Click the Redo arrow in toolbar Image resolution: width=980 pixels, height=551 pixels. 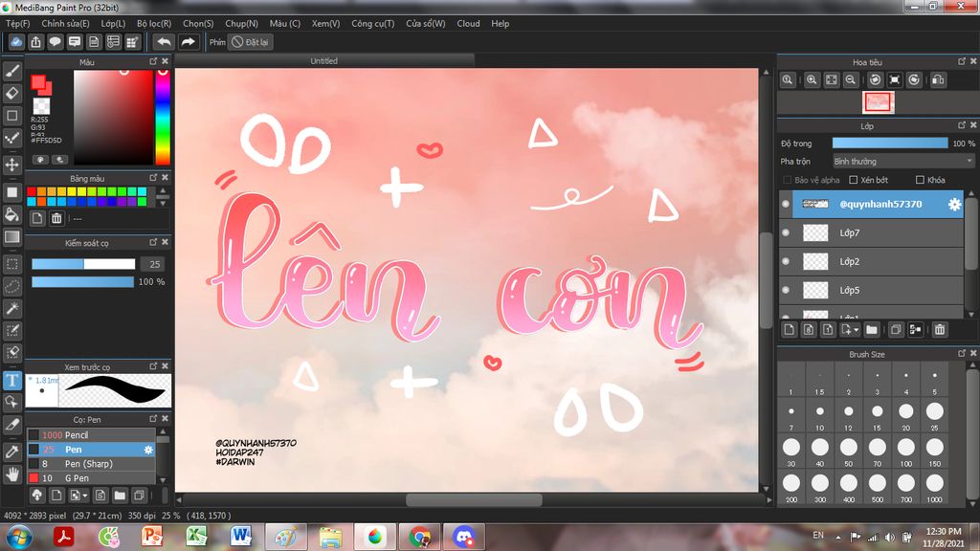pos(188,42)
